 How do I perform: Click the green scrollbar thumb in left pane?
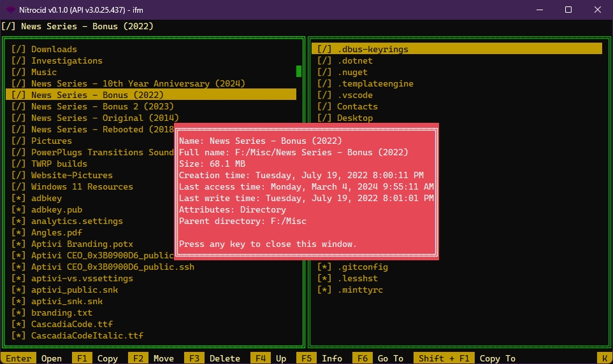299,71
